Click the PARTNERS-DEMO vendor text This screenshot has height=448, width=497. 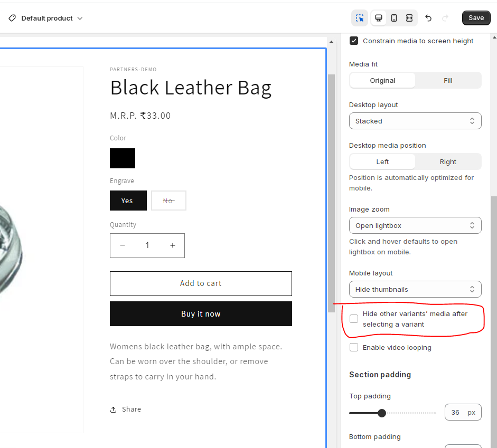[x=133, y=69]
